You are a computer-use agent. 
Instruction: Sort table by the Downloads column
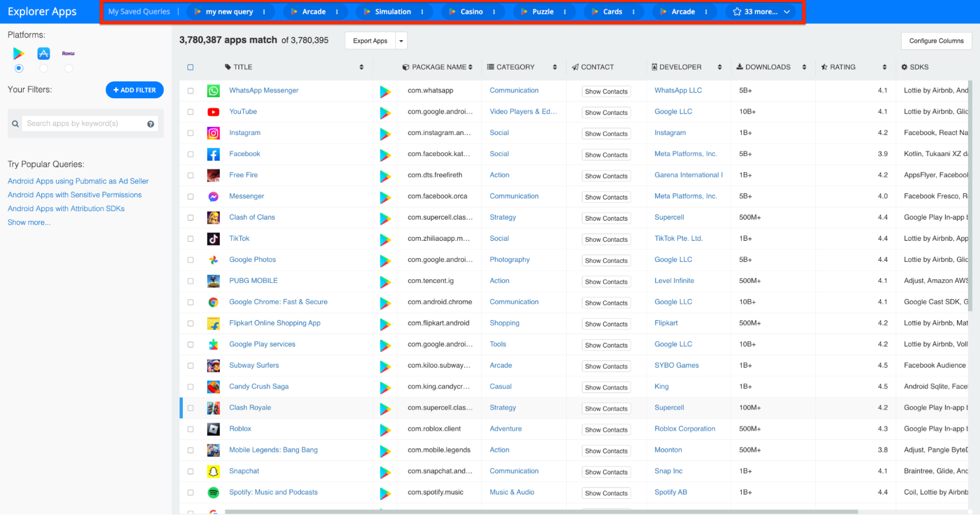tap(804, 67)
